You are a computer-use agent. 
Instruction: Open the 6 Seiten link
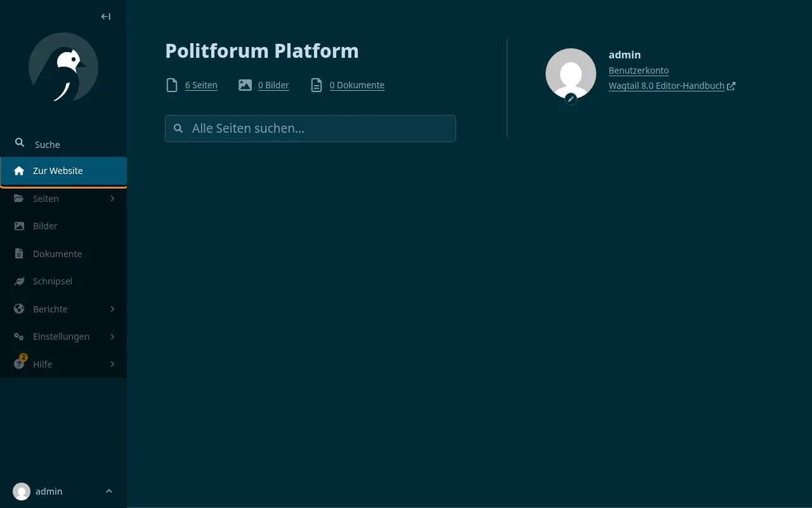click(201, 85)
